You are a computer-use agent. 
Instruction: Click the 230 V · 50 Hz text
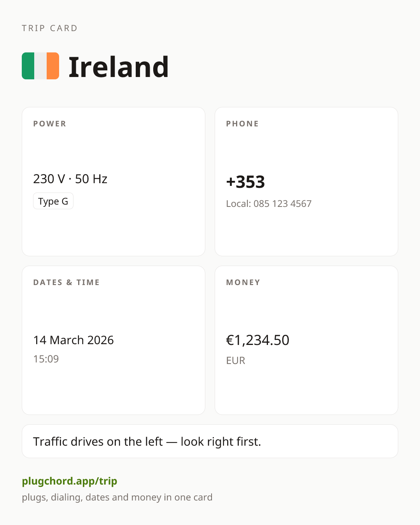coord(70,179)
